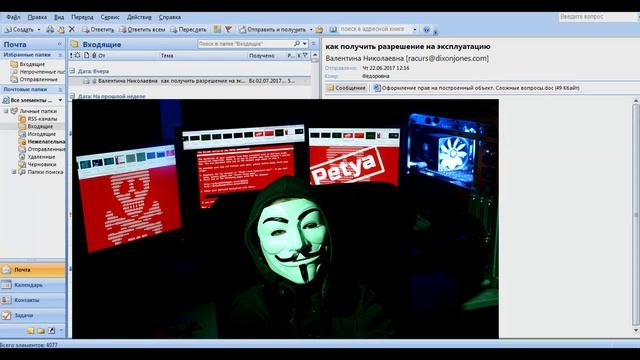Switch to Календарь in navigation pane
Viewport: 640px width, 360px height.
(33, 285)
